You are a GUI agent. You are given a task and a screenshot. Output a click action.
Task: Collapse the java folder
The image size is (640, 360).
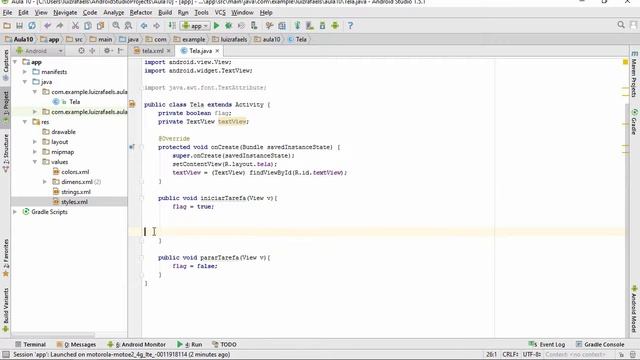(25, 82)
